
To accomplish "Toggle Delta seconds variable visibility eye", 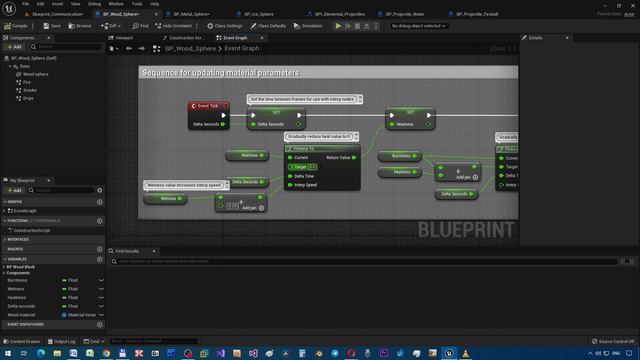I will pyautogui.click(x=101, y=306).
